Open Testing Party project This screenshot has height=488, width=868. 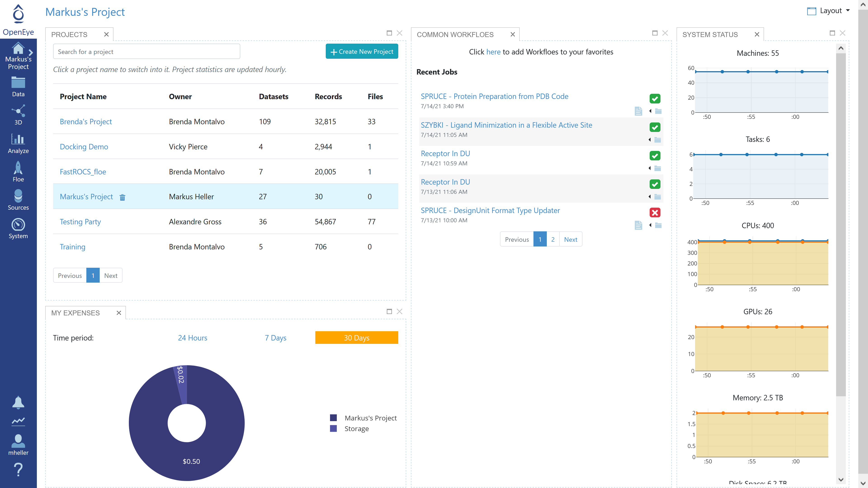(80, 222)
